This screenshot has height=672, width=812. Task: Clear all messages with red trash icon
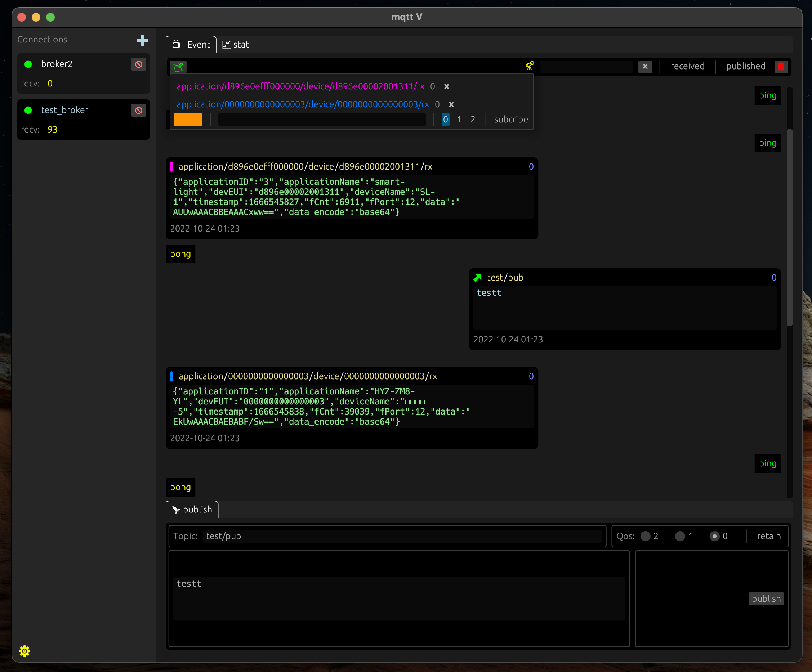[781, 67]
